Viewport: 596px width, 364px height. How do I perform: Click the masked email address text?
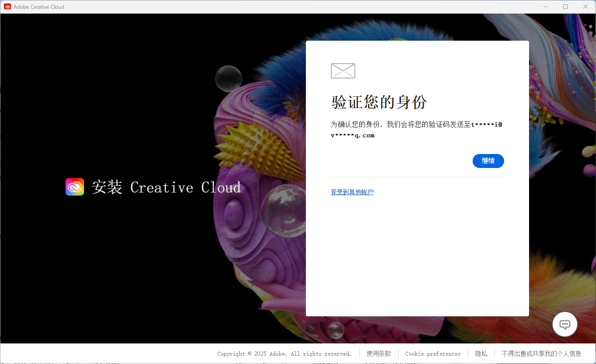point(417,130)
